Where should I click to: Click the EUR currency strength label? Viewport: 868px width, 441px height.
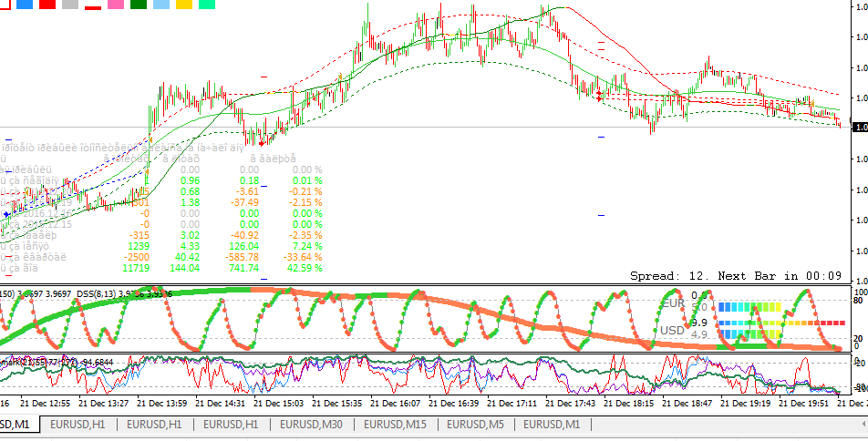point(673,303)
